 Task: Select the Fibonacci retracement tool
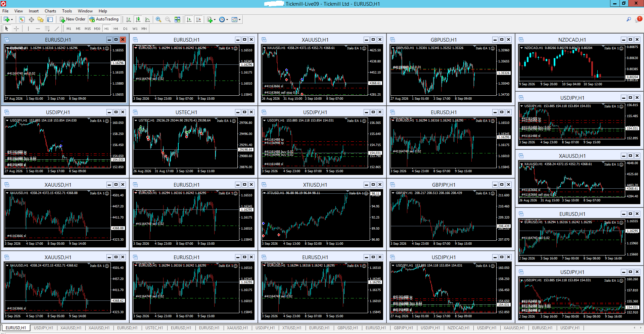pos(47,29)
